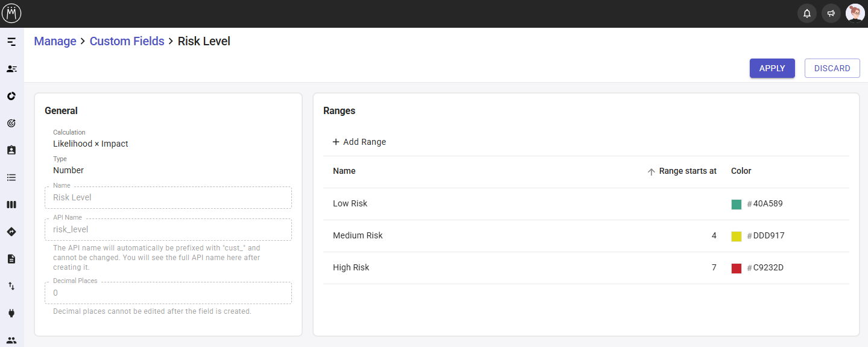Click the High Risk red color swatch
The height and width of the screenshot is (347, 868).
[x=736, y=269]
